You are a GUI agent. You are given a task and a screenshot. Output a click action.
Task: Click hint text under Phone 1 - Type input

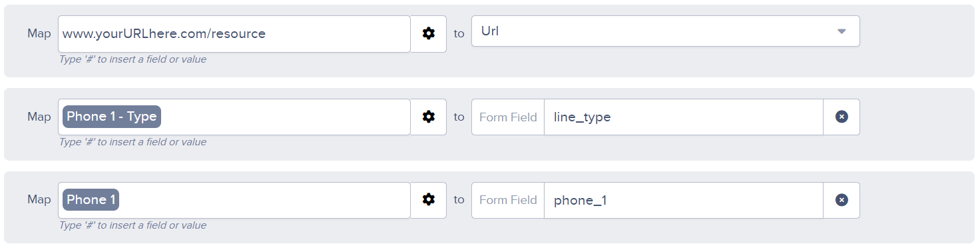pos(132,141)
